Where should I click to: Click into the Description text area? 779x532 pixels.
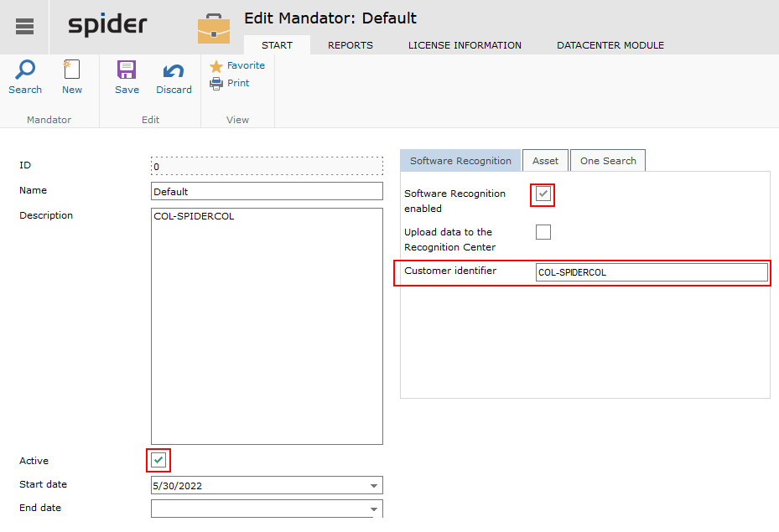click(267, 326)
